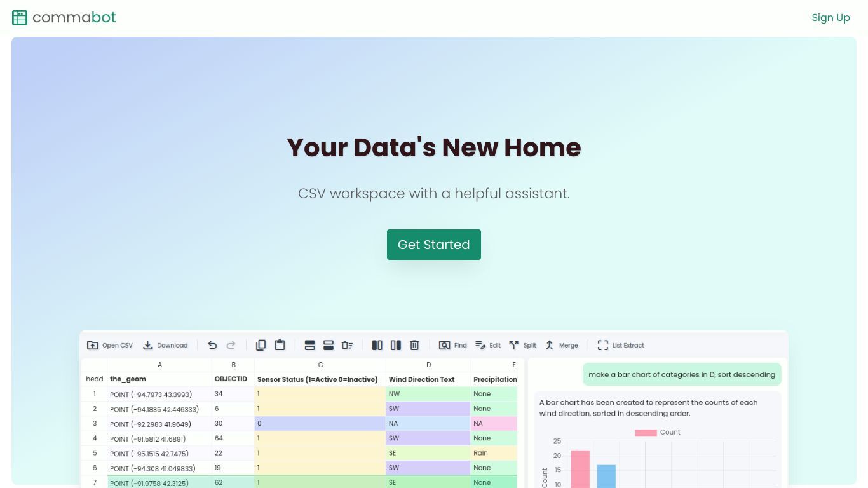Click OBJECTID cell with value 34
868x488 pixels.
tap(233, 394)
